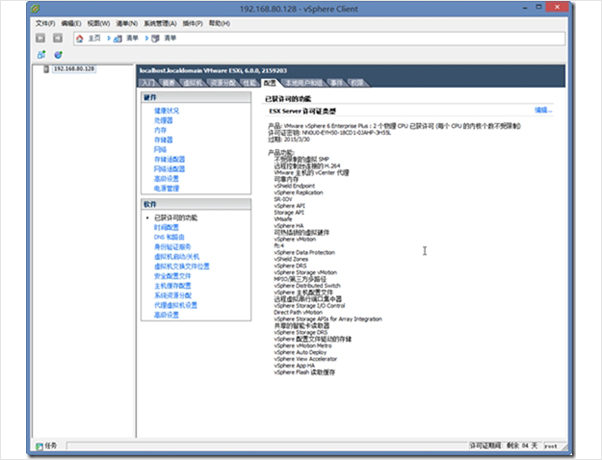Open 网络适配器 hardware settings

[x=170, y=169]
